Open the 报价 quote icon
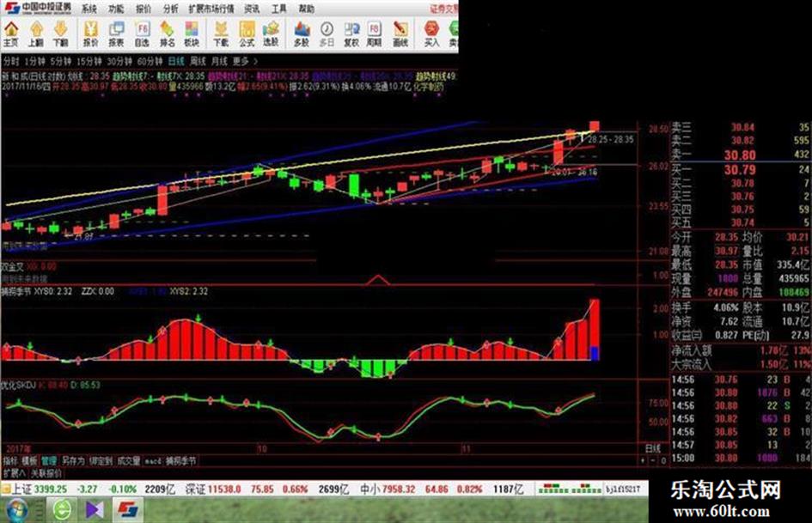The width and height of the screenshot is (812, 523). click(90, 33)
